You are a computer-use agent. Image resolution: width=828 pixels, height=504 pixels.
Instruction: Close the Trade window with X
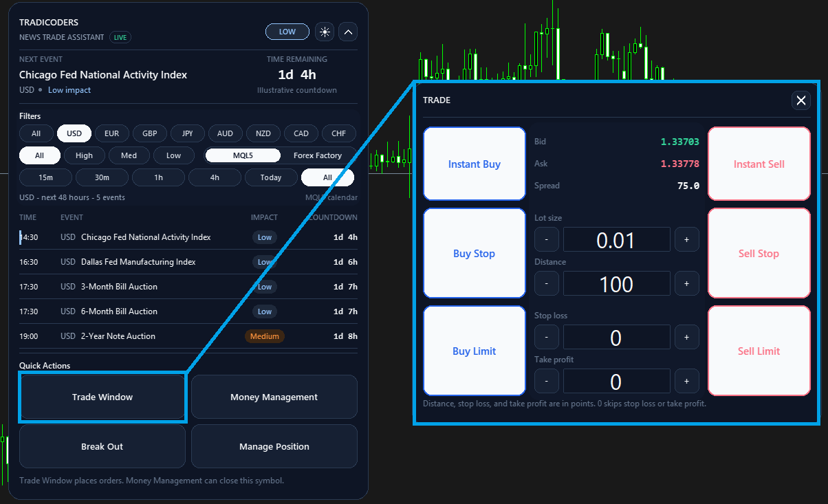tap(801, 101)
